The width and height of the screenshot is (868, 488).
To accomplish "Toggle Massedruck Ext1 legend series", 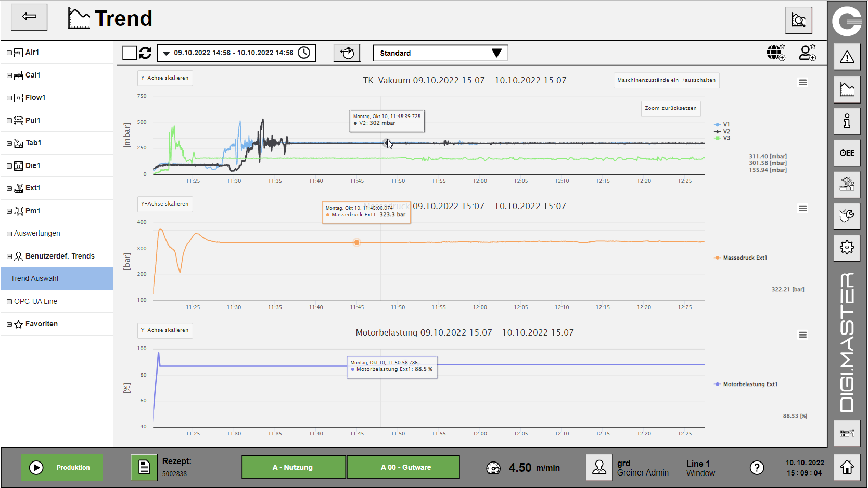I will pyautogui.click(x=741, y=258).
